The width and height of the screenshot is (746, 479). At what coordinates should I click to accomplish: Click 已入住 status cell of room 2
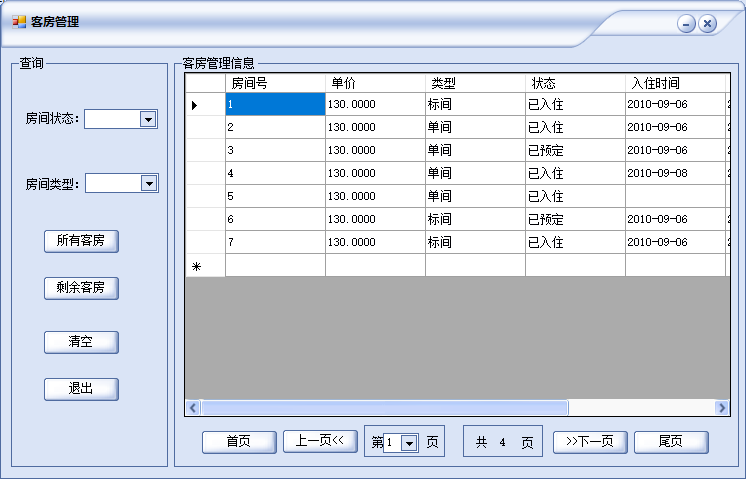pyautogui.click(x=575, y=127)
